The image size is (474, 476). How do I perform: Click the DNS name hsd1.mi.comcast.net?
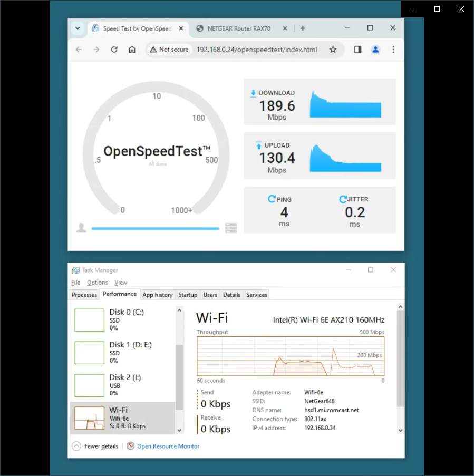(332, 410)
